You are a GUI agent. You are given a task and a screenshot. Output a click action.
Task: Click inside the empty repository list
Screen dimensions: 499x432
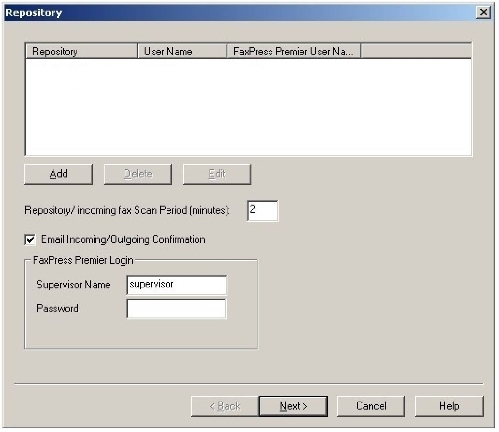pos(248,107)
